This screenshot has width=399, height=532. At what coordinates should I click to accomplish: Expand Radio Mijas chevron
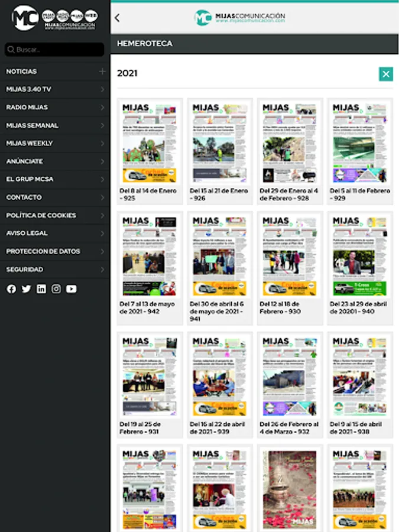[x=102, y=107]
